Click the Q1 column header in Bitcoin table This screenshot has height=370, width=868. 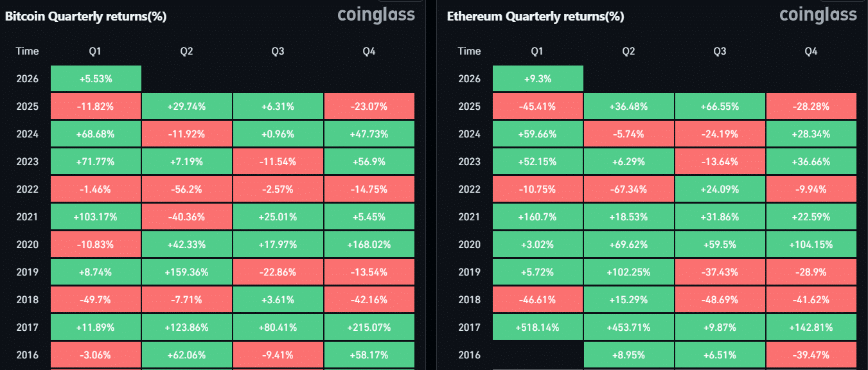[x=96, y=51]
